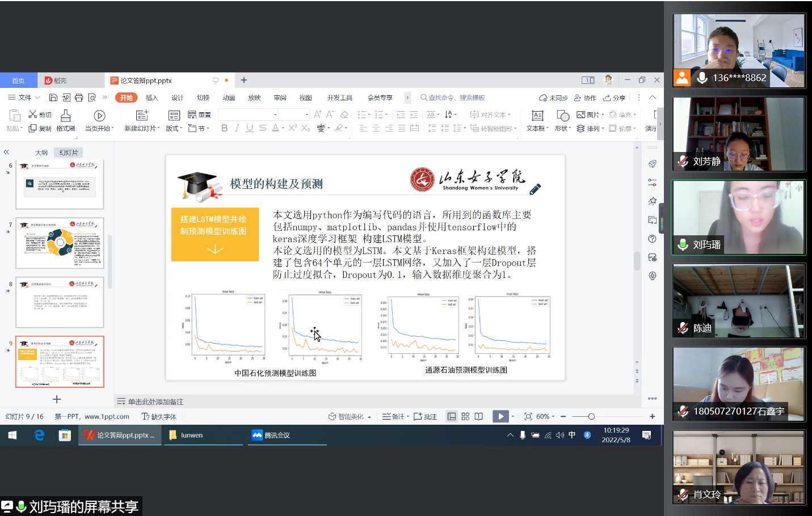
Task: Open the 60% zoom level dropdown
Action: pos(545,417)
